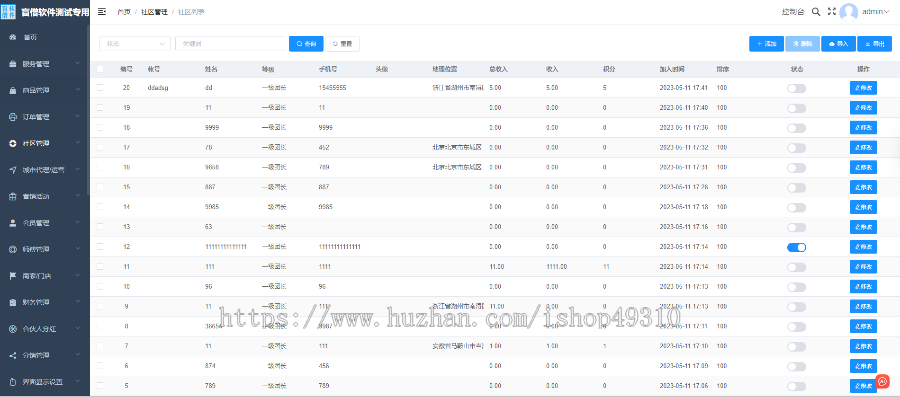Click the 查询 search button
Viewport: 900px width, 397px height.
[306, 44]
